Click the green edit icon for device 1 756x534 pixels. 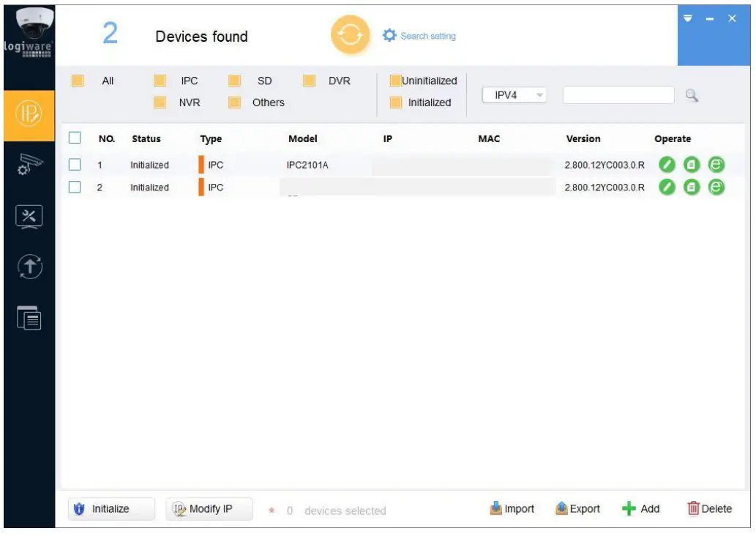click(x=666, y=165)
